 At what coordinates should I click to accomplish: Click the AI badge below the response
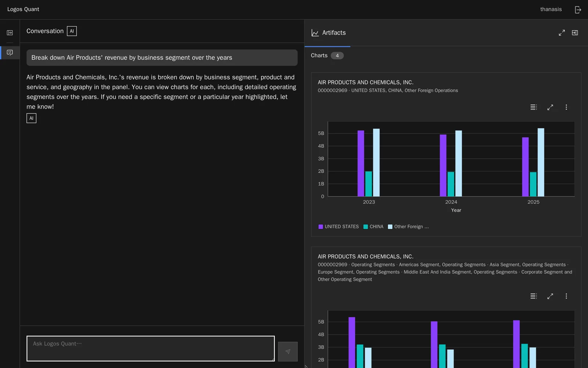32,118
